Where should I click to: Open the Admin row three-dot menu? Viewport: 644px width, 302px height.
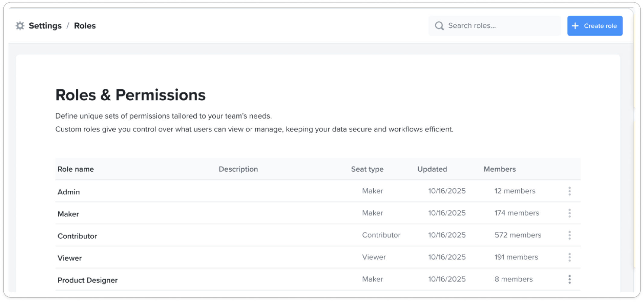(569, 191)
